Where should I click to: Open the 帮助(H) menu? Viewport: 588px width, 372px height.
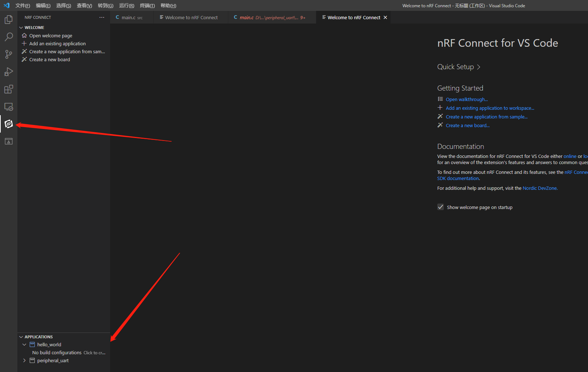[168, 5]
